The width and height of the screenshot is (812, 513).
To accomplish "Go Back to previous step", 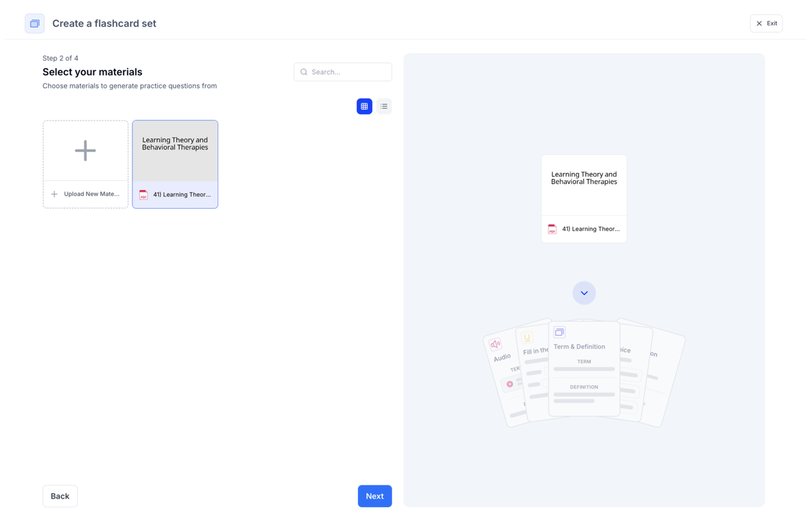I will pyautogui.click(x=60, y=496).
